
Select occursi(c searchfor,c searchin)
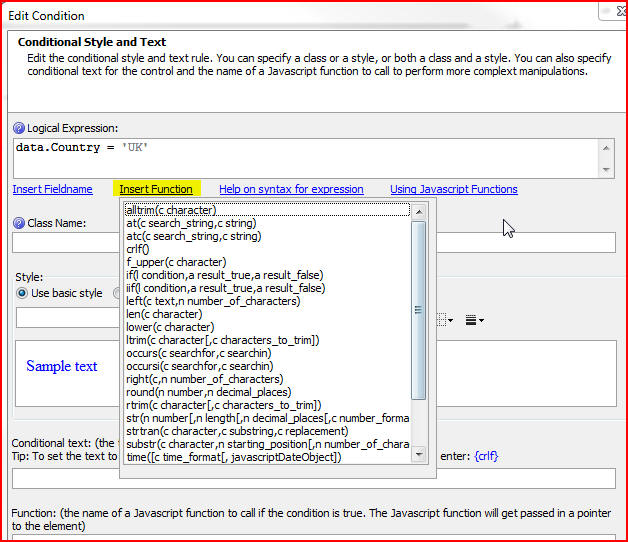(x=267, y=366)
